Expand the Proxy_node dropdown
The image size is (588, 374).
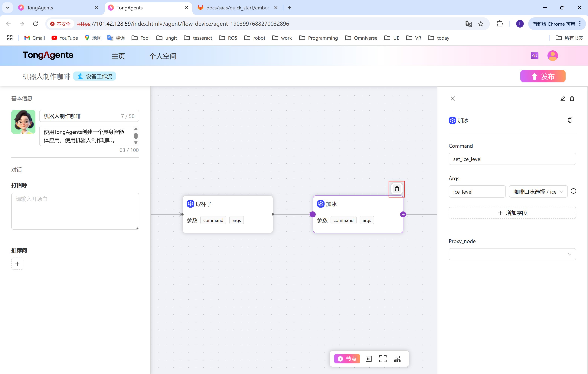click(x=512, y=254)
